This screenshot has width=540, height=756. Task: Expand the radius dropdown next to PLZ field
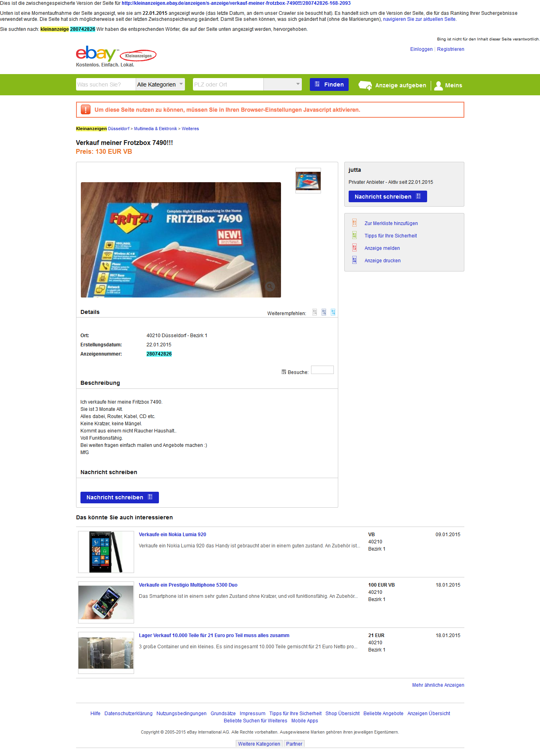click(283, 84)
